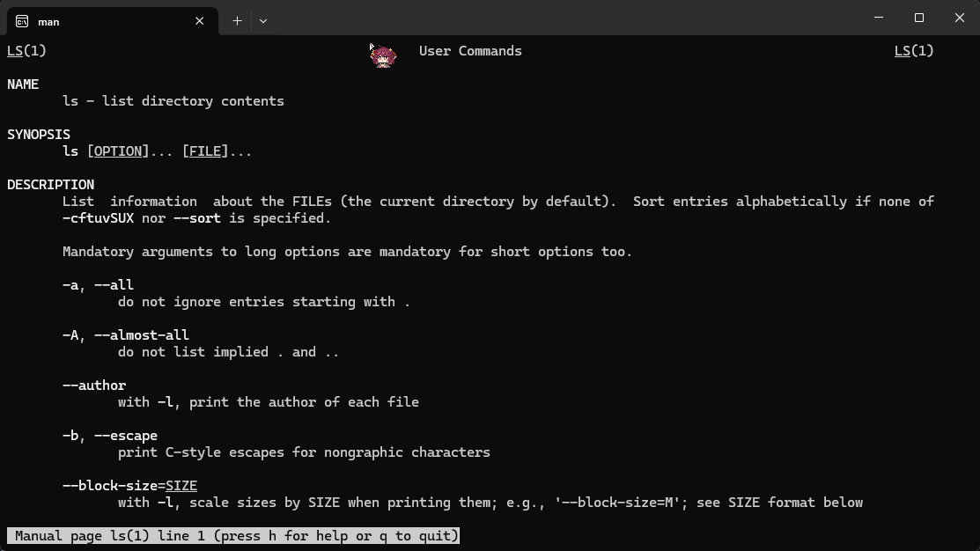Close the terminal window
This screenshot has height=551, width=980.
[960, 18]
